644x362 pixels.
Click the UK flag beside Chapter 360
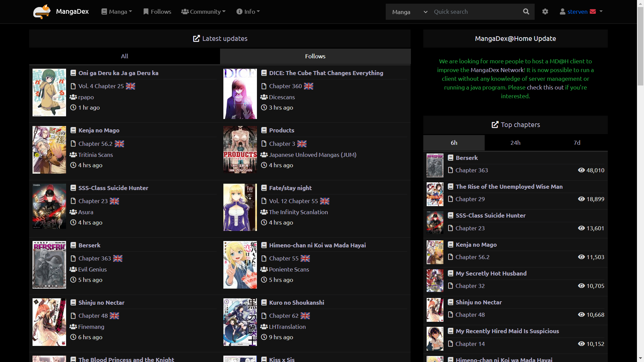[x=309, y=86]
